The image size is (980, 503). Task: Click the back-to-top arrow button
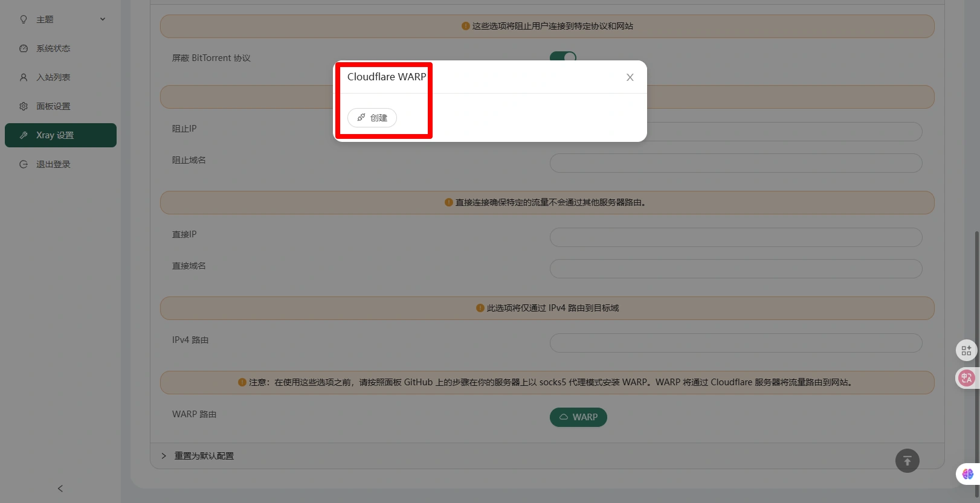pos(907,461)
